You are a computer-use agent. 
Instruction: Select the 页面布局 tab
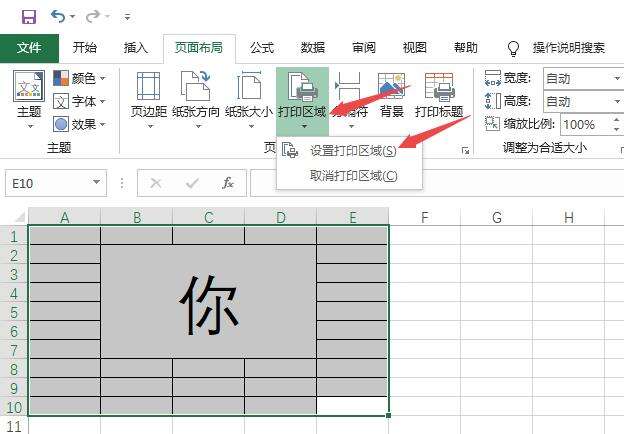(x=199, y=48)
